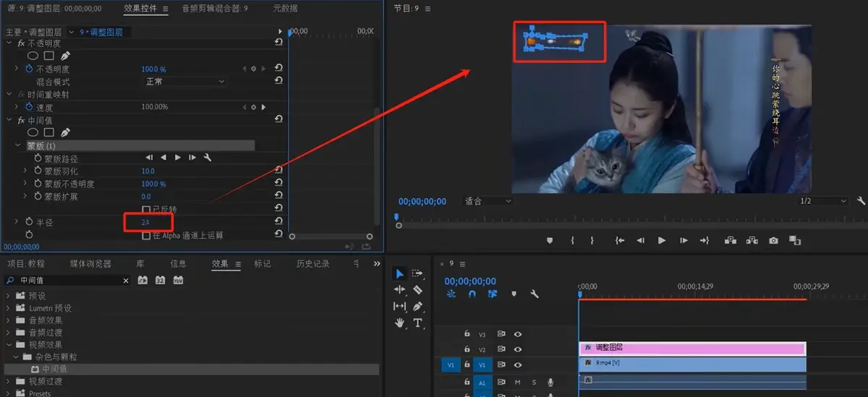
Task: Click the 半径 value 23
Action: (x=145, y=222)
